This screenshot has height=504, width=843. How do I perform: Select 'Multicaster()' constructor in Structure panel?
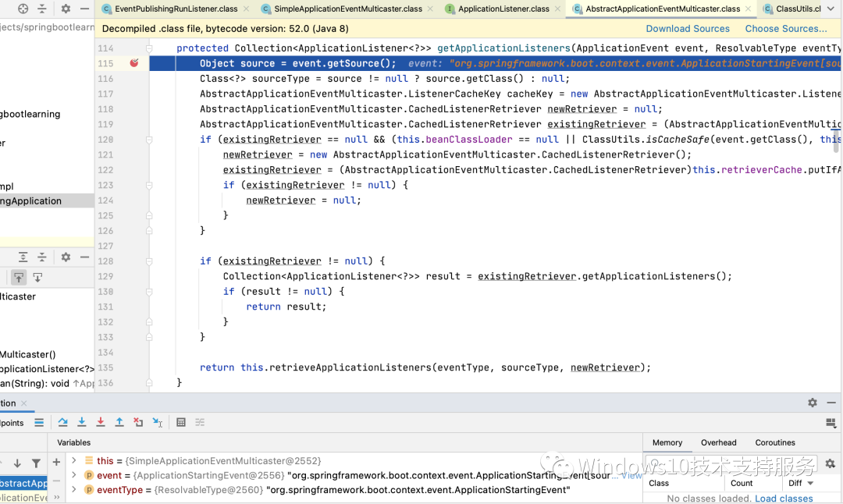[28, 354]
